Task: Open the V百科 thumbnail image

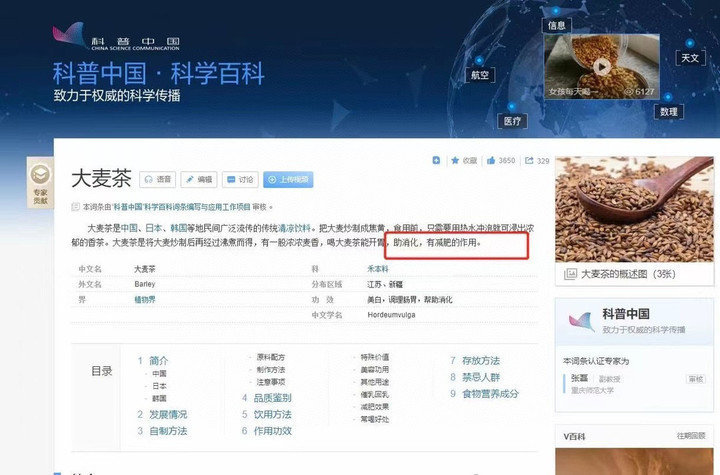Action: 634,461
